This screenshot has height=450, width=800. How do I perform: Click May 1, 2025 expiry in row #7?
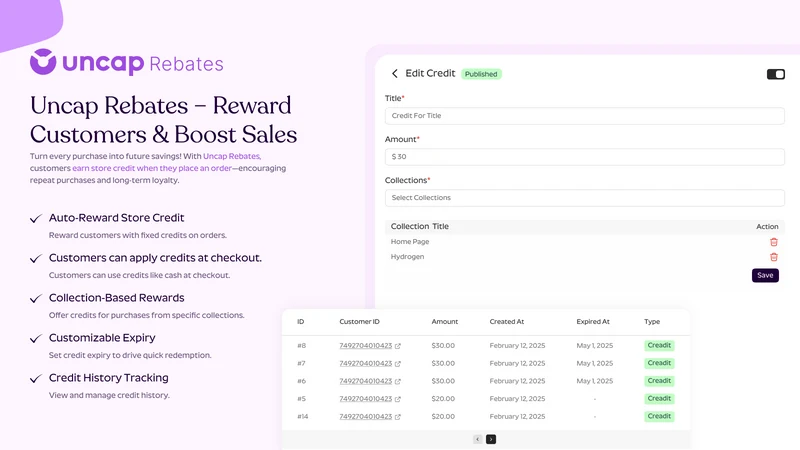pos(594,363)
